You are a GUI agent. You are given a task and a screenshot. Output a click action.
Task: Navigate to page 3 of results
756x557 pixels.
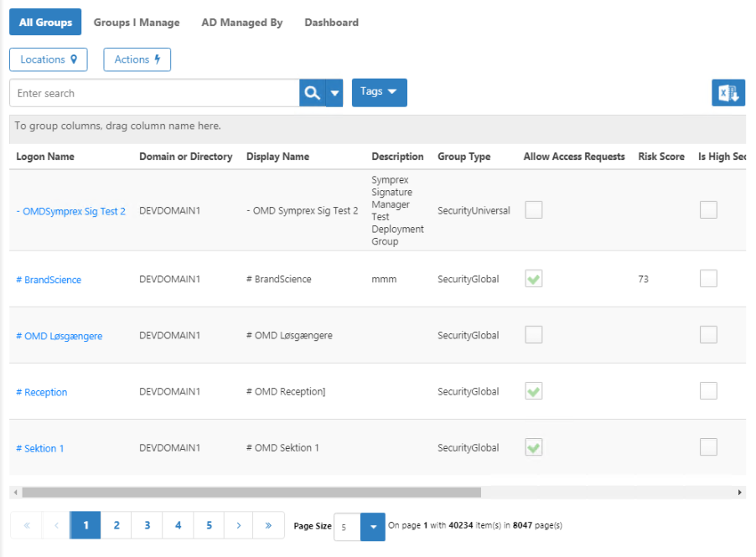pyautogui.click(x=147, y=525)
